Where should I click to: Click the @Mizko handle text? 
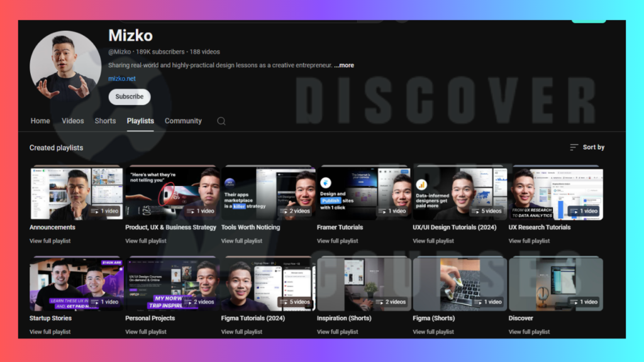point(119,52)
